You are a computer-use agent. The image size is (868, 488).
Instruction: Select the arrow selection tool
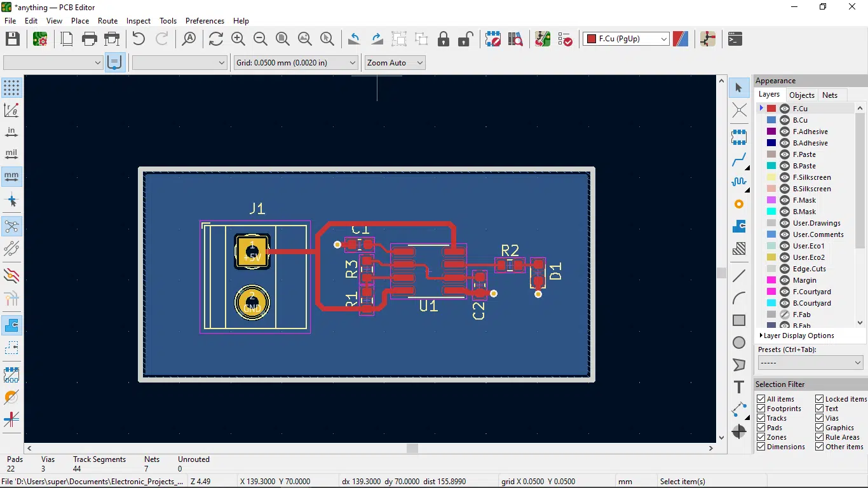click(x=739, y=88)
